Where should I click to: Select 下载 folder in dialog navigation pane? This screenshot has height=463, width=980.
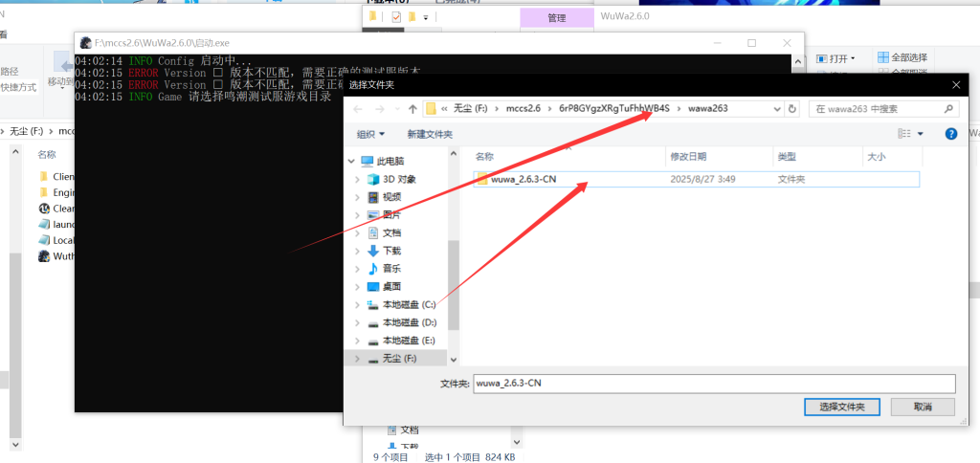[391, 252]
